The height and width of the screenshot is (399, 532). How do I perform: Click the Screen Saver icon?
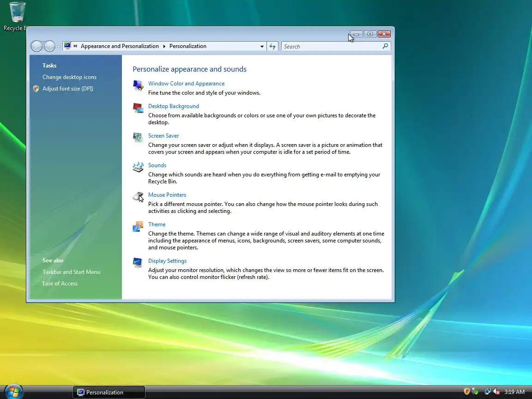138,138
